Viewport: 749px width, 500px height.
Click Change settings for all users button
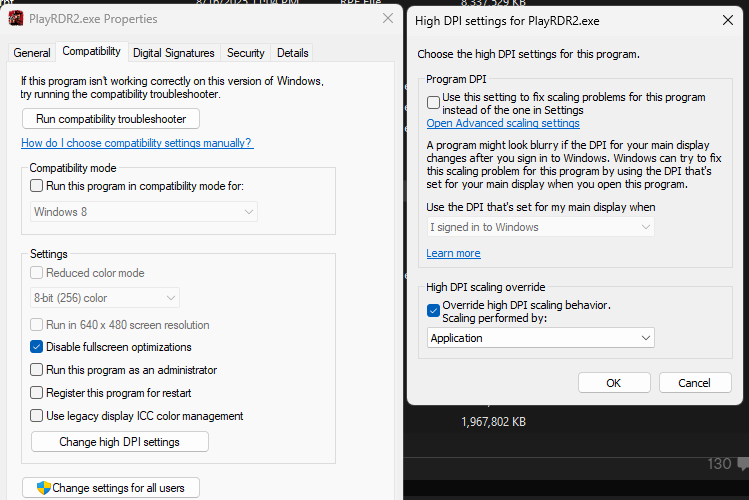pyautogui.click(x=111, y=488)
